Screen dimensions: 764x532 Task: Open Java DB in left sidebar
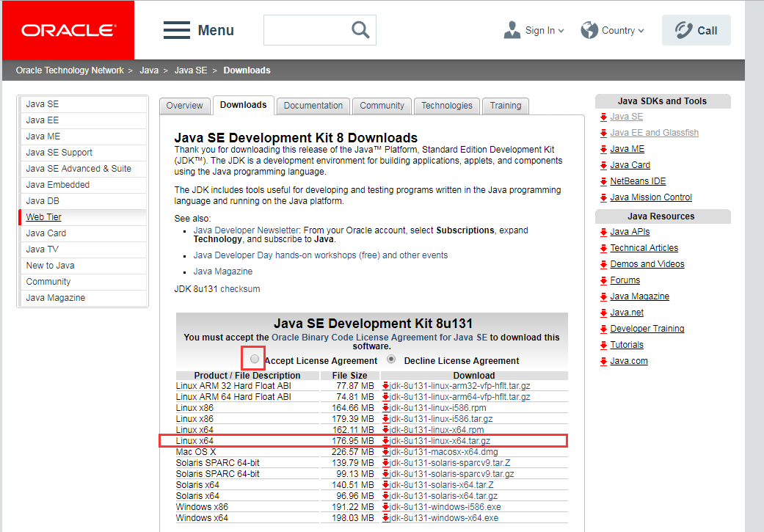tap(82, 201)
